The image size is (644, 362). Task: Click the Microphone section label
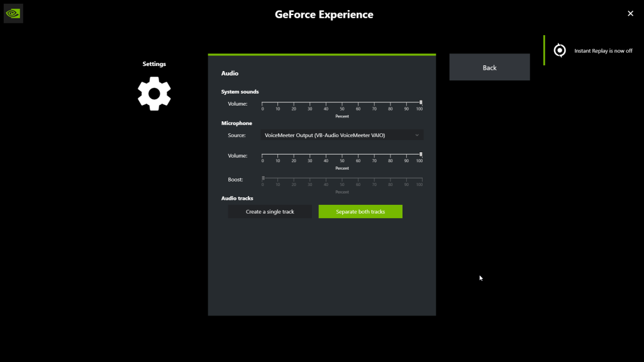click(x=236, y=123)
